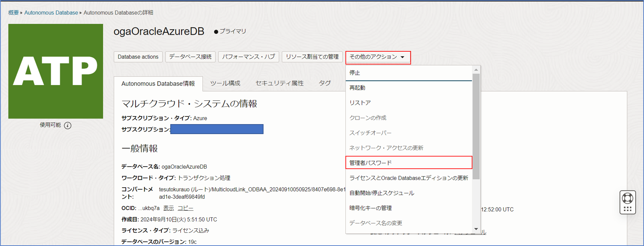Select ライセンスとOracle Databaseエディションの更新
Viewport: 644px width, 246px height.
click(409, 178)
